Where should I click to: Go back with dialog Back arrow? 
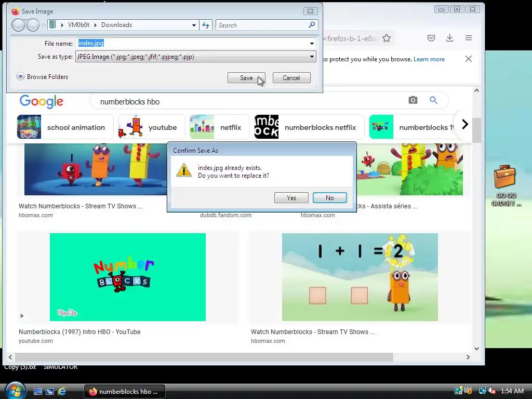click(18, 25)
